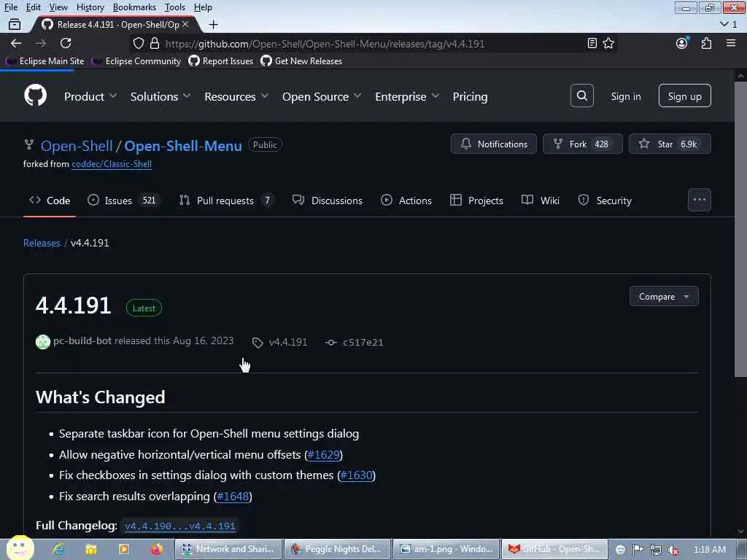Click the page vertical scrollbar thumb
The width and height of the screenshot is (747, 560).
(740, 228)
